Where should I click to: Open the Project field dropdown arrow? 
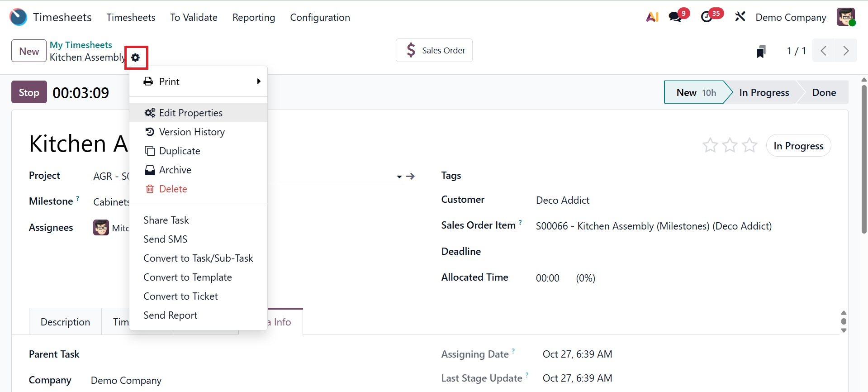click(x=399, y=177)
